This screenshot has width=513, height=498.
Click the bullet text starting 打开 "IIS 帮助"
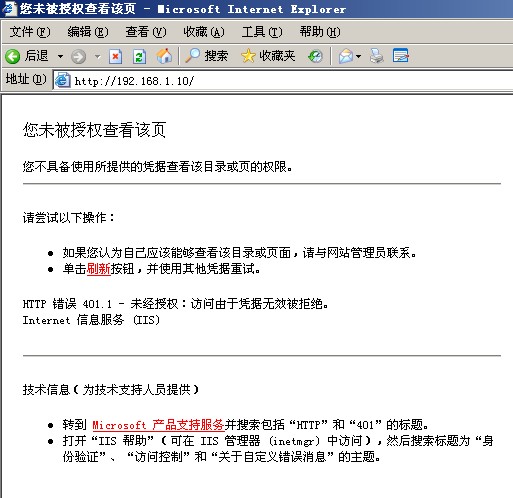point(278,449)
